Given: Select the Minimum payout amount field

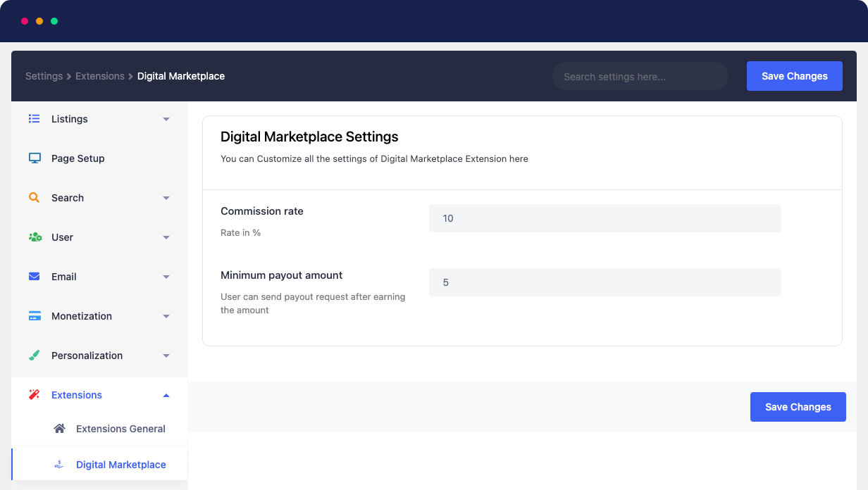Looking at the screenshot, I should (x=604, y=282).
